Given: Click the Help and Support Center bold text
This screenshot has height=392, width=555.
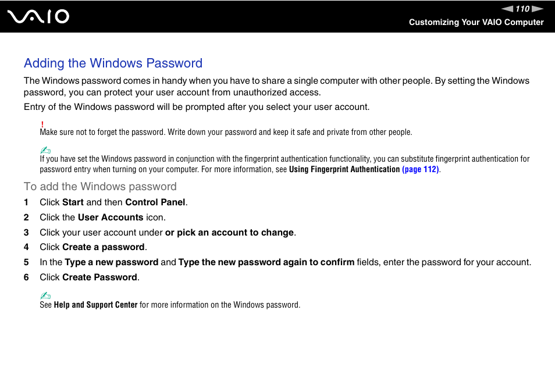Looking at the screenshot, I should pyautogui.click(x=95, y=305).
